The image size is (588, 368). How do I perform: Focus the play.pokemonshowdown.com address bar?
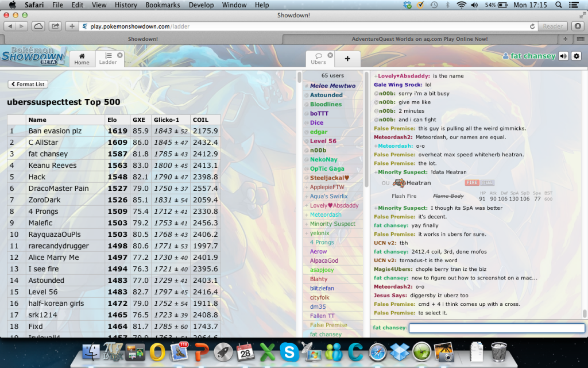304,26
